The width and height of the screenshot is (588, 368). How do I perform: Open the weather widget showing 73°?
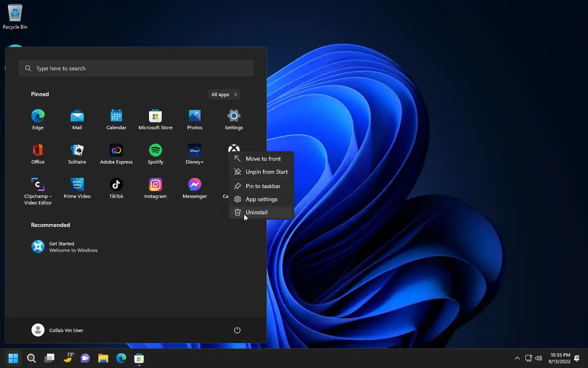pos(68,358)
